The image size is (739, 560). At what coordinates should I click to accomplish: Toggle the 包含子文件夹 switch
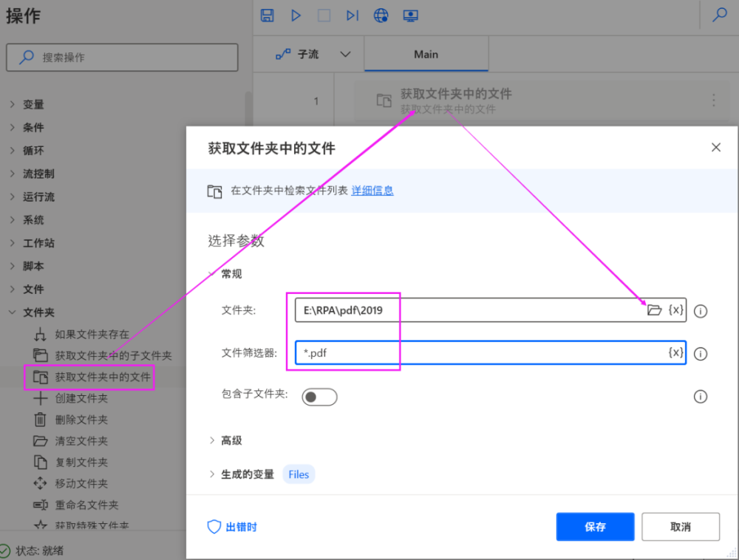coord(319,397)
